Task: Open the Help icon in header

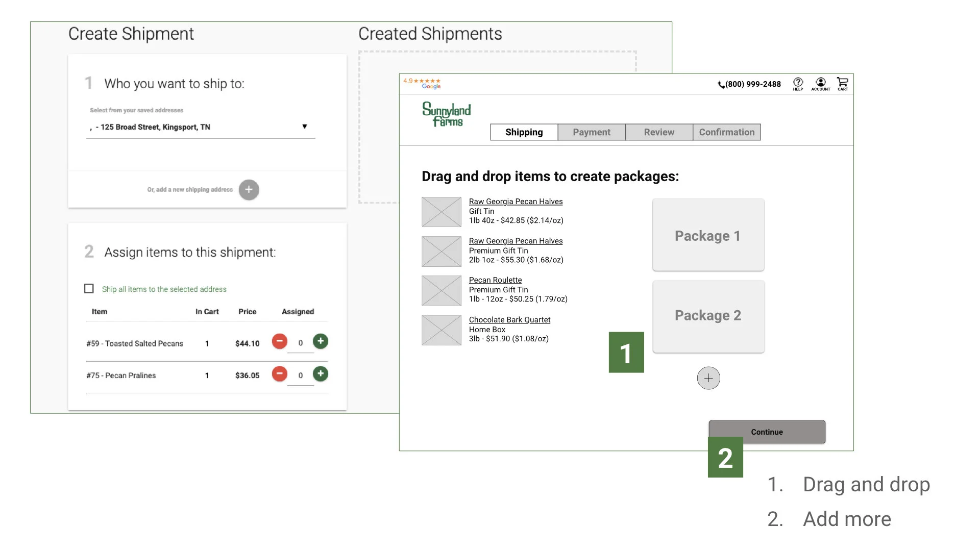Action: [x=798, y=83]
